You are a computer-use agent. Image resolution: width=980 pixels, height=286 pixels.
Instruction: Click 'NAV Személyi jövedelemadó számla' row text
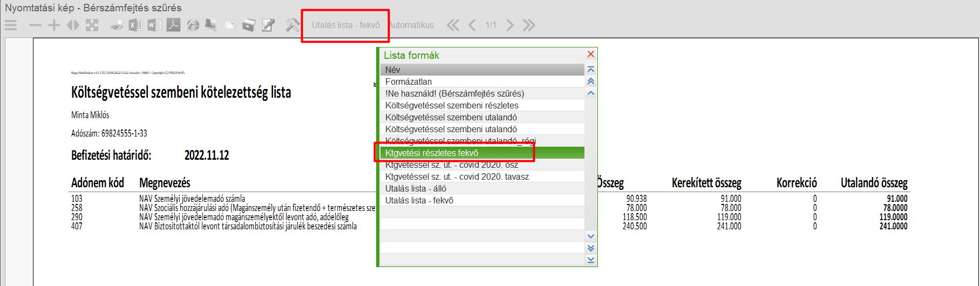point(192,199)
